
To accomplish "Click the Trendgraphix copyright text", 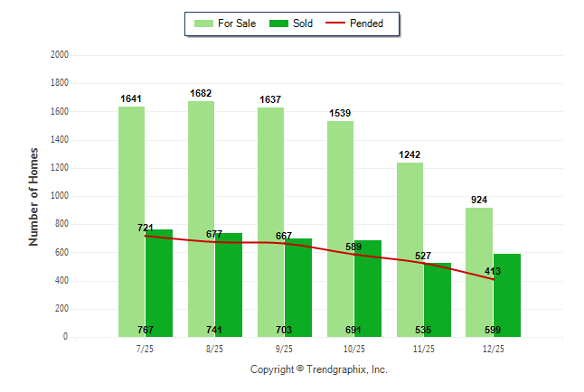I will coord(318,370).
